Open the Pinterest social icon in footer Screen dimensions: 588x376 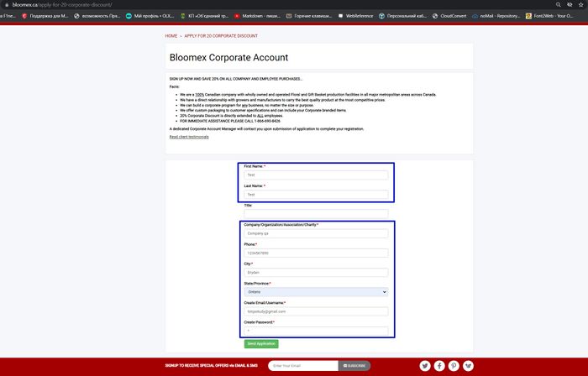click(454, 366)
